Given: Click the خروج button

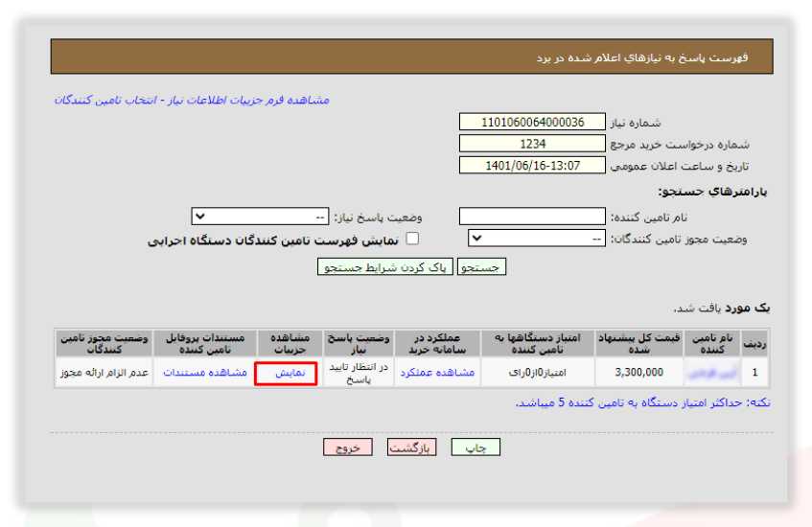Looking at the screenshot, I should pyautogui.click(x=347, y=447).
